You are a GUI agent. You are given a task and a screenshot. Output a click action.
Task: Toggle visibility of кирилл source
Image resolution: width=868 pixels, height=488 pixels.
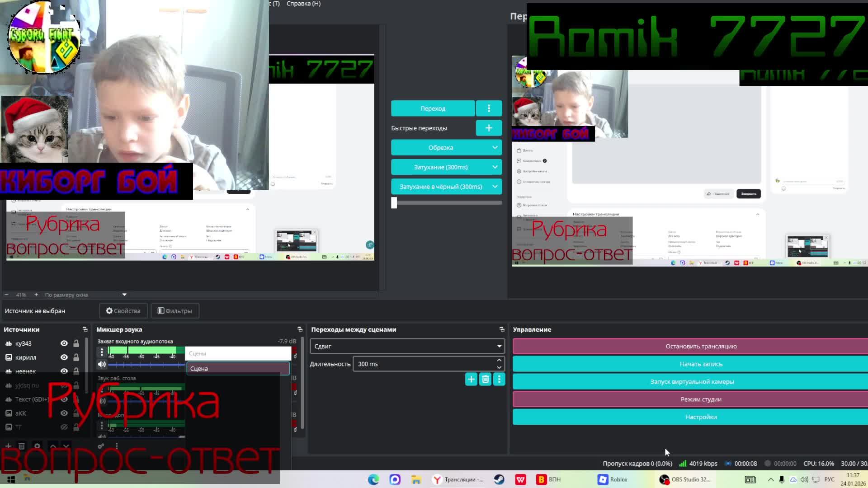[x=64, y=357]
